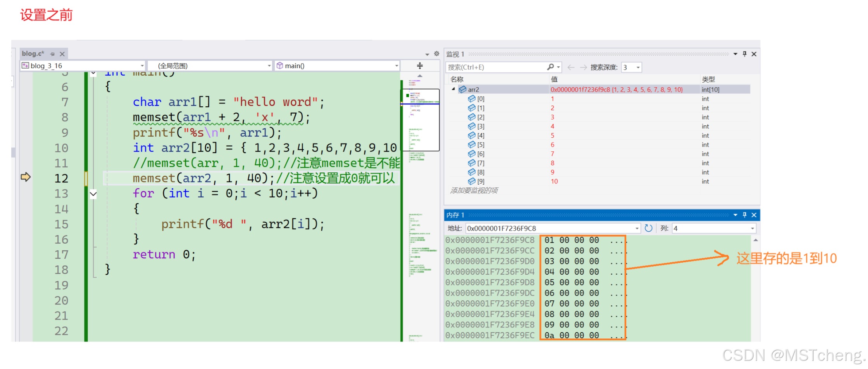Click the int arr2[10] declaration line

tap(265, 148)
